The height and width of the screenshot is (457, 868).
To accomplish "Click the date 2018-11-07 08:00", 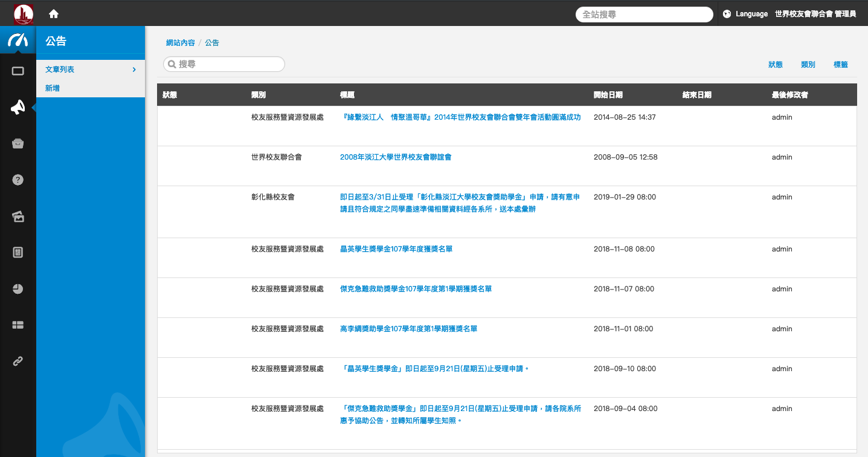I will [624, 289].
